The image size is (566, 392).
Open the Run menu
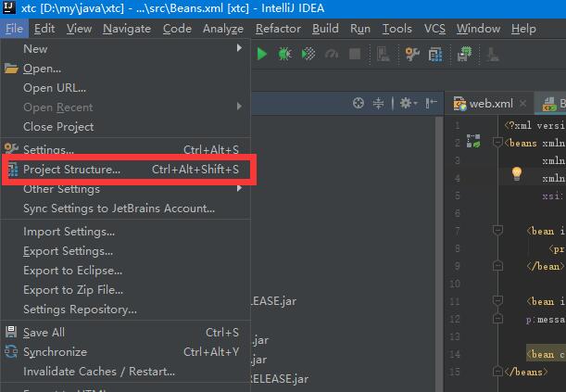pyautogui.click(x=360, y=29)
